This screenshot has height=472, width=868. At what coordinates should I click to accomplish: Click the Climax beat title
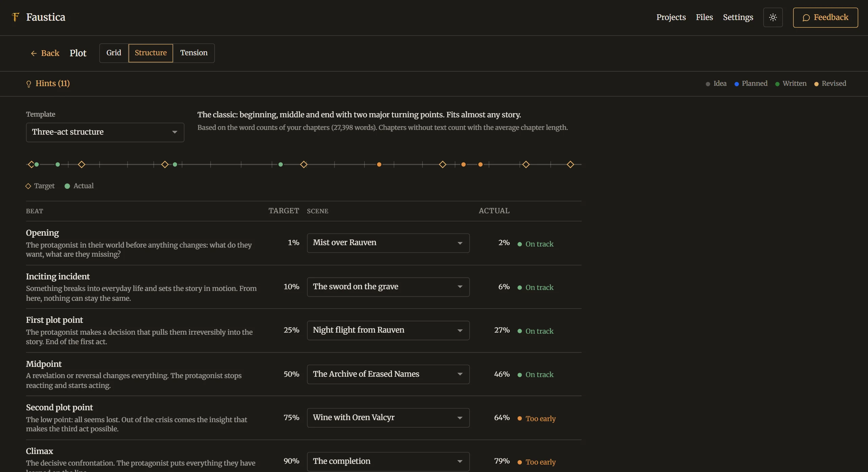[x=39, y=451]
